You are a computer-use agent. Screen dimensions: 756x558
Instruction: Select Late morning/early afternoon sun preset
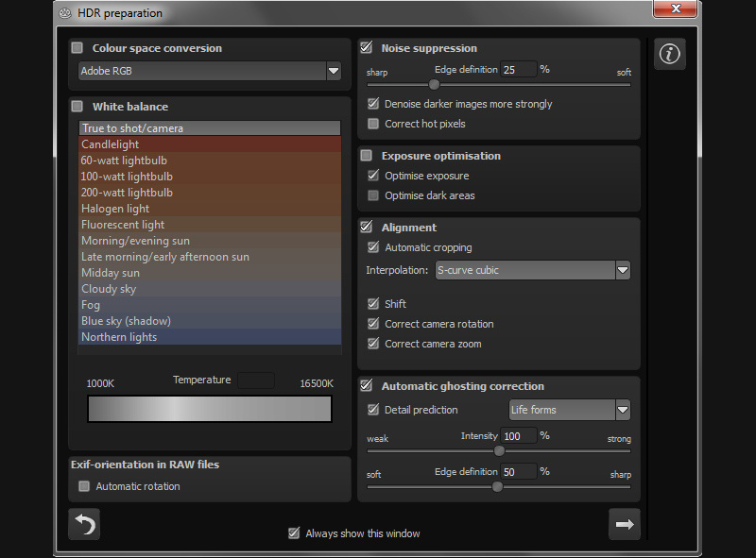[210, 257]
